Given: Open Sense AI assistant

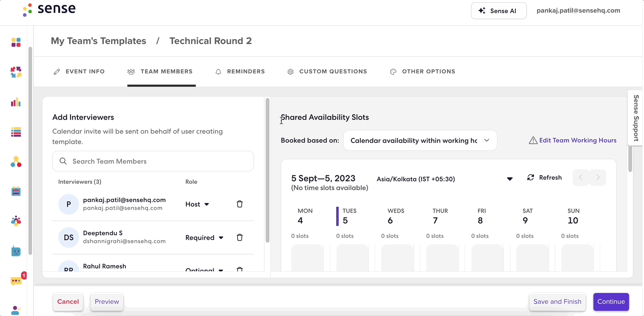Looking at the screenshot, I should click(x=499, y=11).
